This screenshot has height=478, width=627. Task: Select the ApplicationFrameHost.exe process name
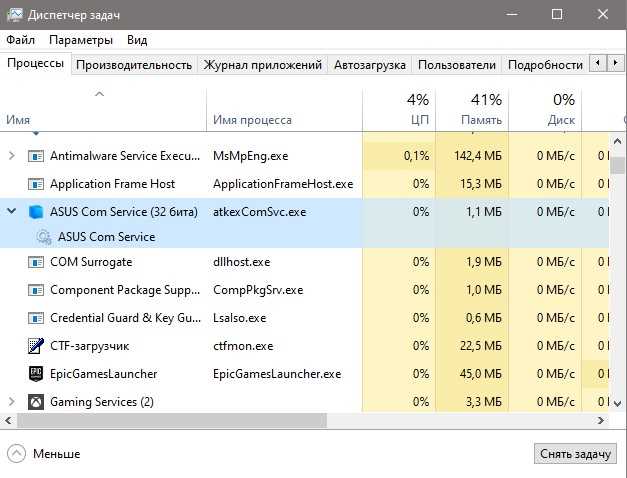283,184
